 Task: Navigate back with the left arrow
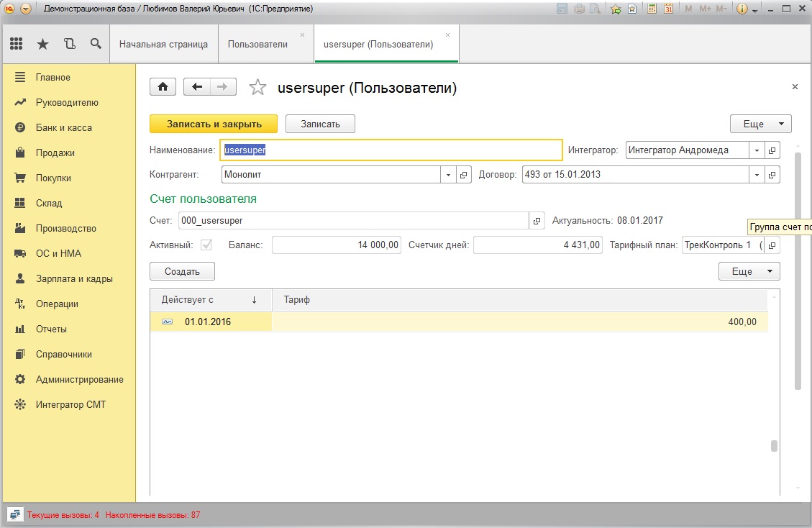click(197, 86)
